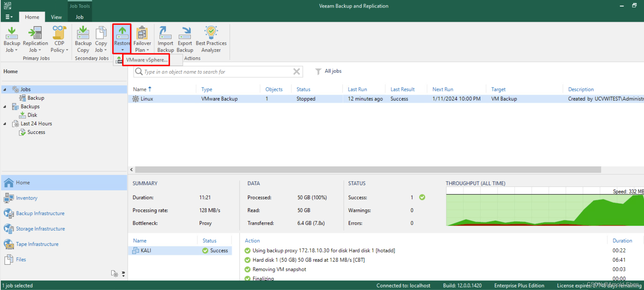This screenshot has width=644, height=290.
Task: Open the main application menu button
Action: pos(9,17)
